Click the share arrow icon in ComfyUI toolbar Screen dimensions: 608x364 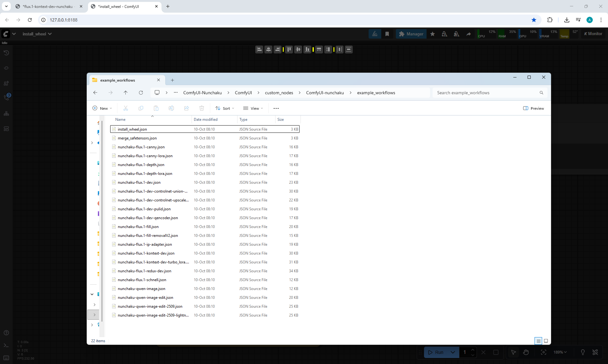(468, 34)
